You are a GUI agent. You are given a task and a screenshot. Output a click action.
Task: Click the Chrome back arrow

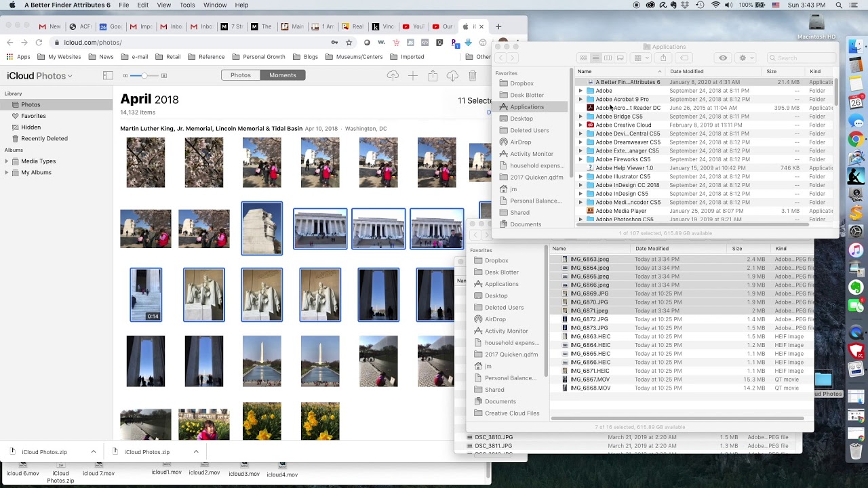coord(9,42)
